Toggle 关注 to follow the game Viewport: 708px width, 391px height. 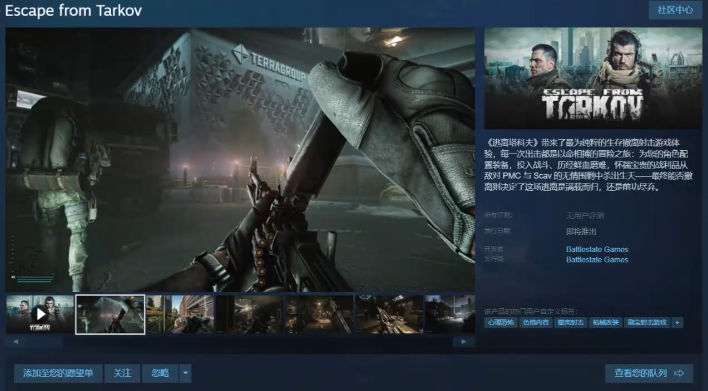[x=122, y=373]
